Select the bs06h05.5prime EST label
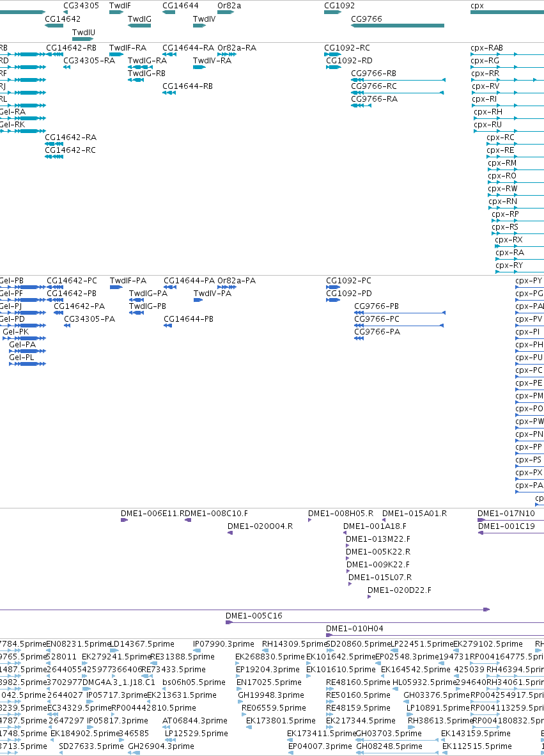 click(194, 682)
